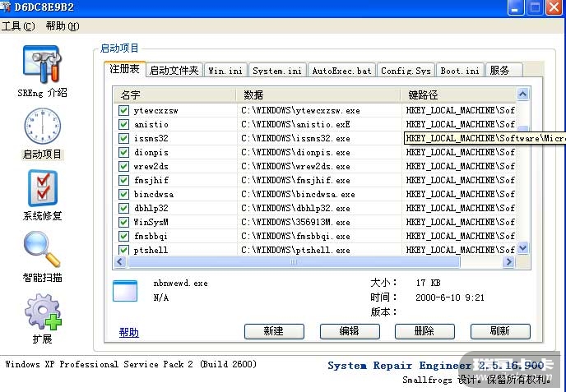Open the 帮助 link
Viewport: 566px width, 392px height.
click(x=129, y=332)
